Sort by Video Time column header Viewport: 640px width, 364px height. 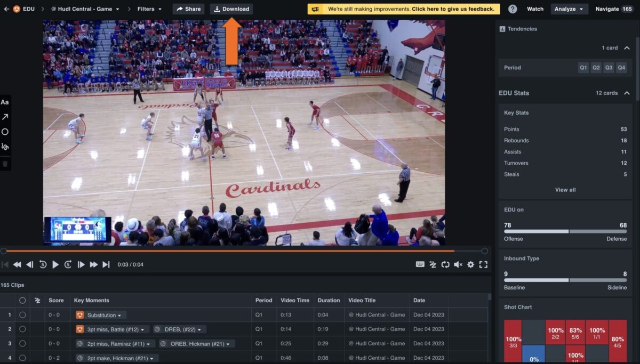(x=295, y=301)
